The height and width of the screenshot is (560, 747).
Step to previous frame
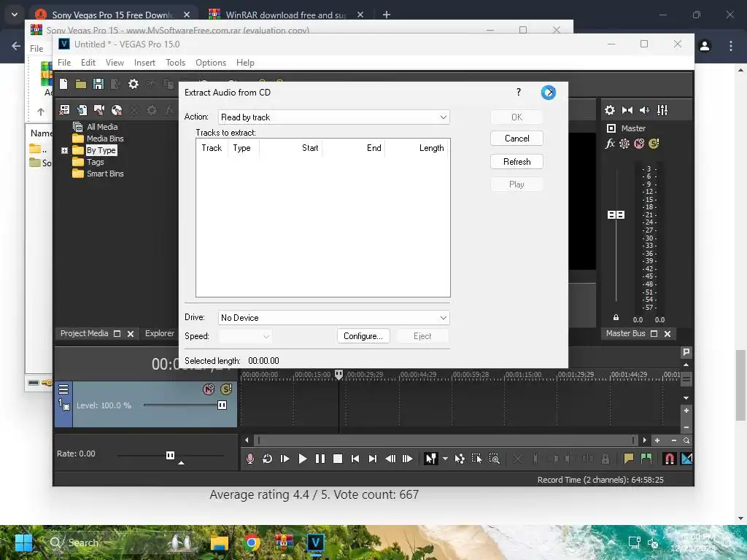[390, 459]
